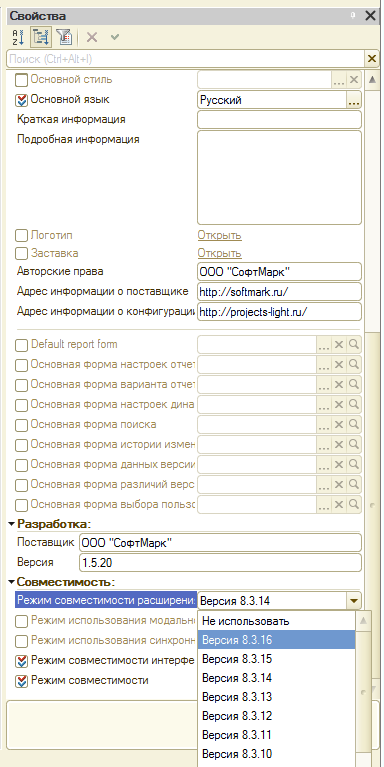
Task: Pick Версия 8.3.11 from the list
Action: tap(276, 735)
